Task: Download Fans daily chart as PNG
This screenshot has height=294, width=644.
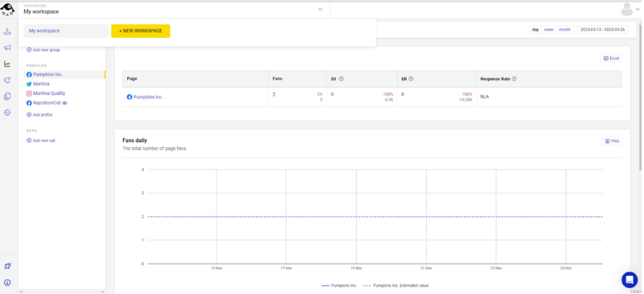Action: [x=612, y=141]
